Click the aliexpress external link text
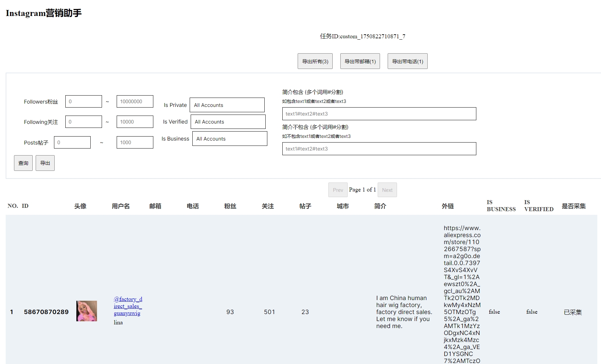 (x=462, y=294)
